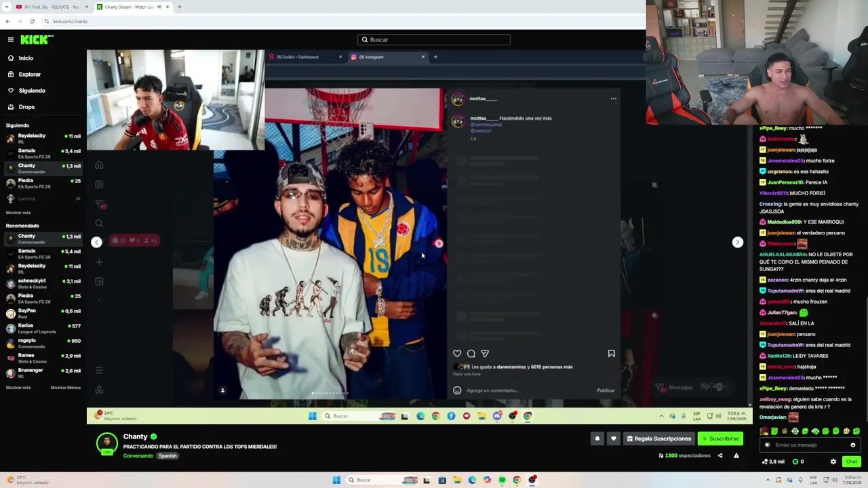Collapse Recomendado list with Mostrar Menos
Screen dimensions: 868x488
pyautogui.click(x=66, y=388)
